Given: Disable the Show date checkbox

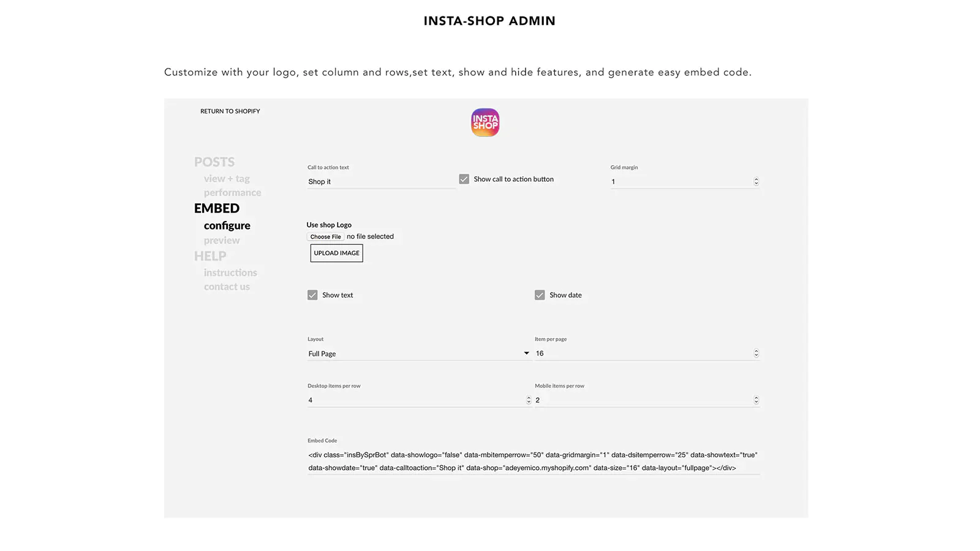Looking at the screenshot, I should tap(540, 295).
